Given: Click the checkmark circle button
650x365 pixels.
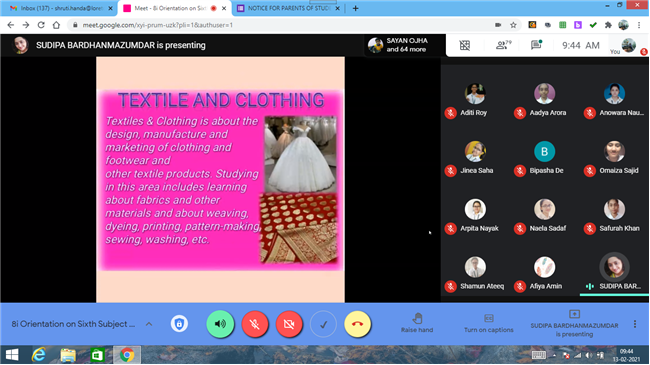Looking at the screenshot, I should [323, 324].
